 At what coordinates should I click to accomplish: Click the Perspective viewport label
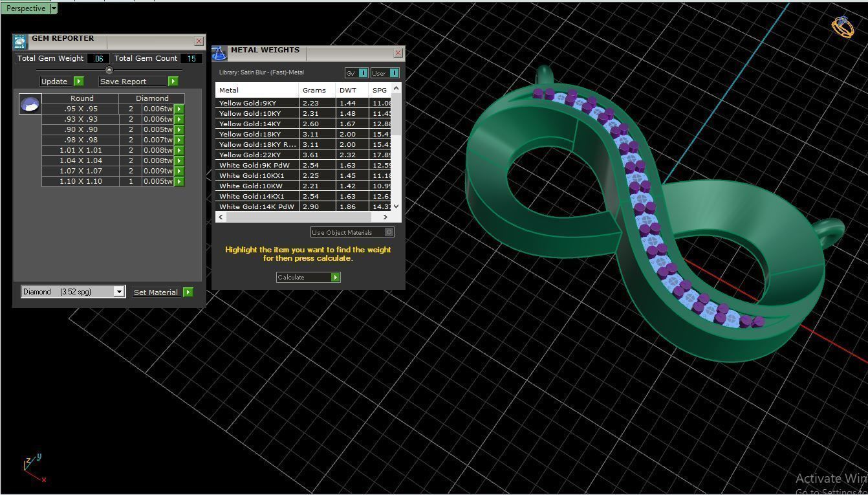click(26, 8)
